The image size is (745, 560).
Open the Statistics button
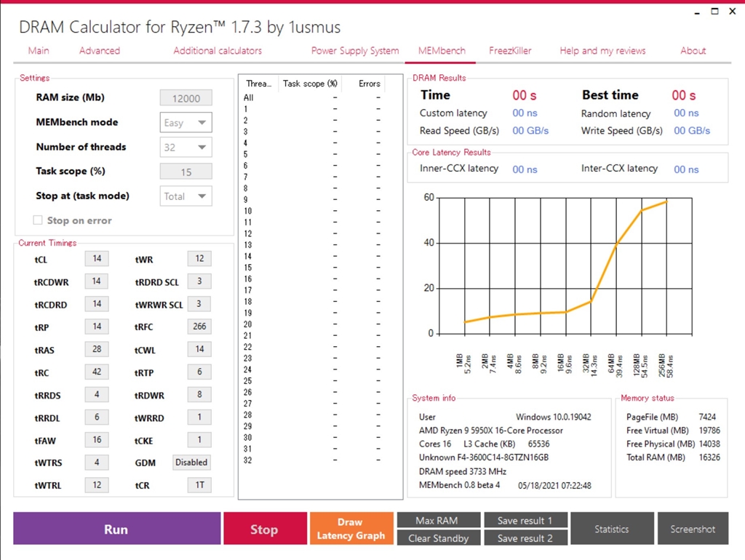pyautogui.click(x=612, y=529)
